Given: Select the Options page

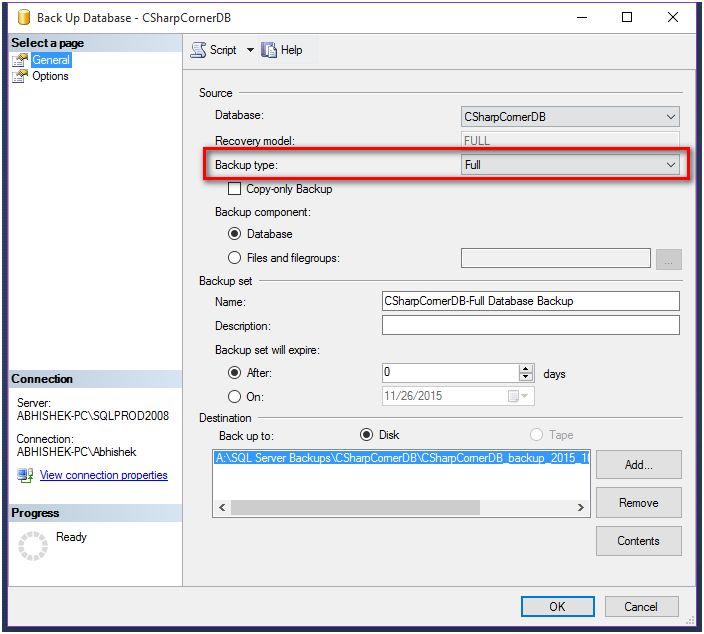Looking at the screenshot, I should (50, 76).
